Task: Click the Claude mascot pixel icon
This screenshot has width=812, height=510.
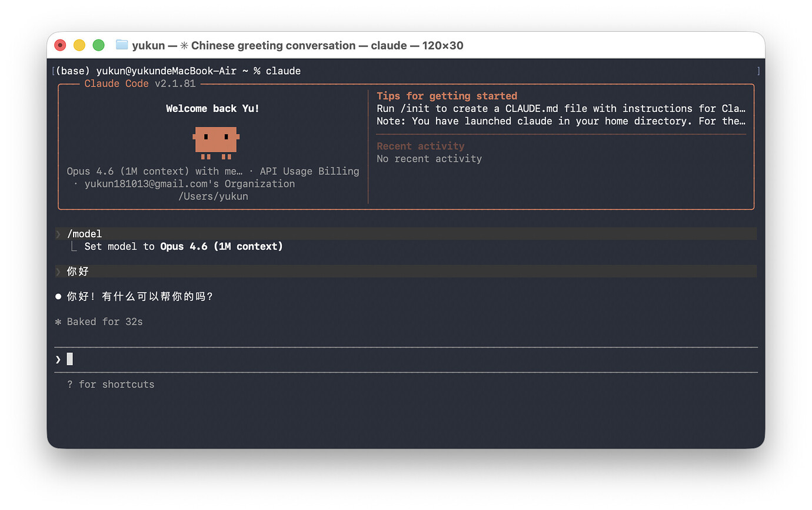Action: (x=216, y=143)
